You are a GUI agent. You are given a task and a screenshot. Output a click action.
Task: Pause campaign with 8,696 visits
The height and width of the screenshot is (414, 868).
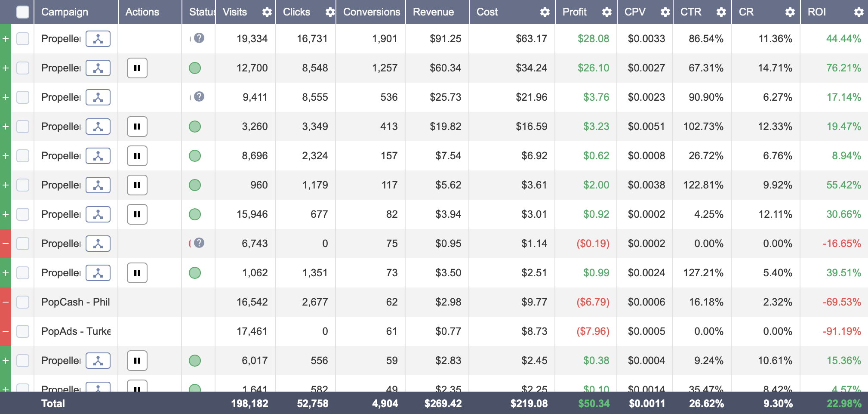pyautogui.click(x=137, y=156)
